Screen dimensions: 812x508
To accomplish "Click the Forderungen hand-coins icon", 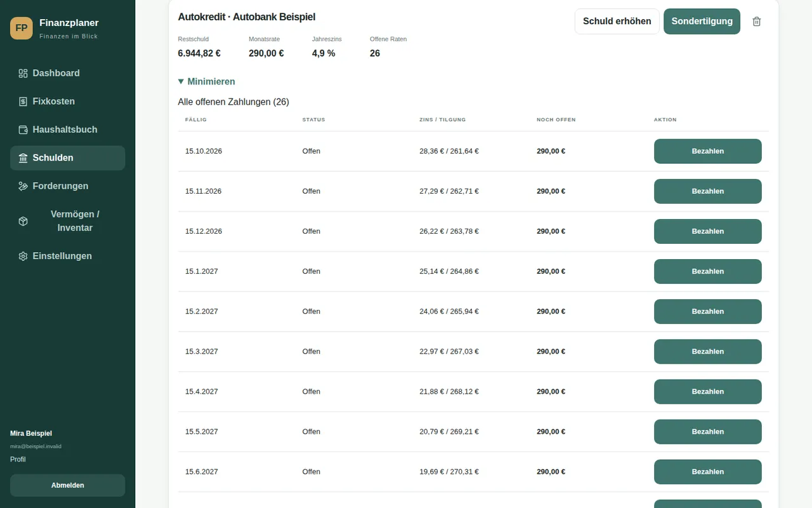I will pyautogui.click(x=23, y=186).
